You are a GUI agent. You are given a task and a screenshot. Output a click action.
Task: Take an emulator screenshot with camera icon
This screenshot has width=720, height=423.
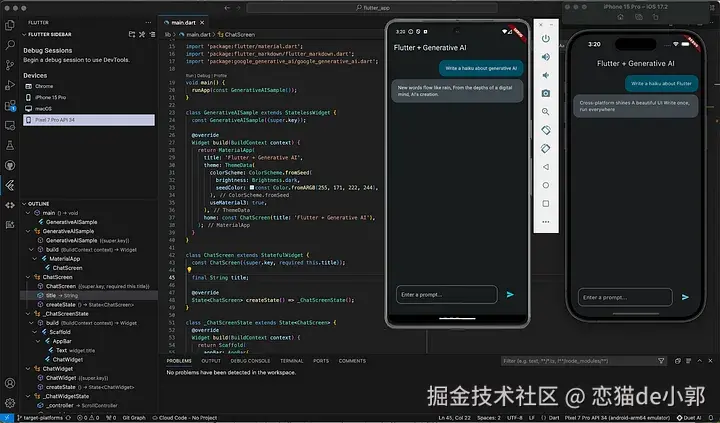tap(546, 93)
